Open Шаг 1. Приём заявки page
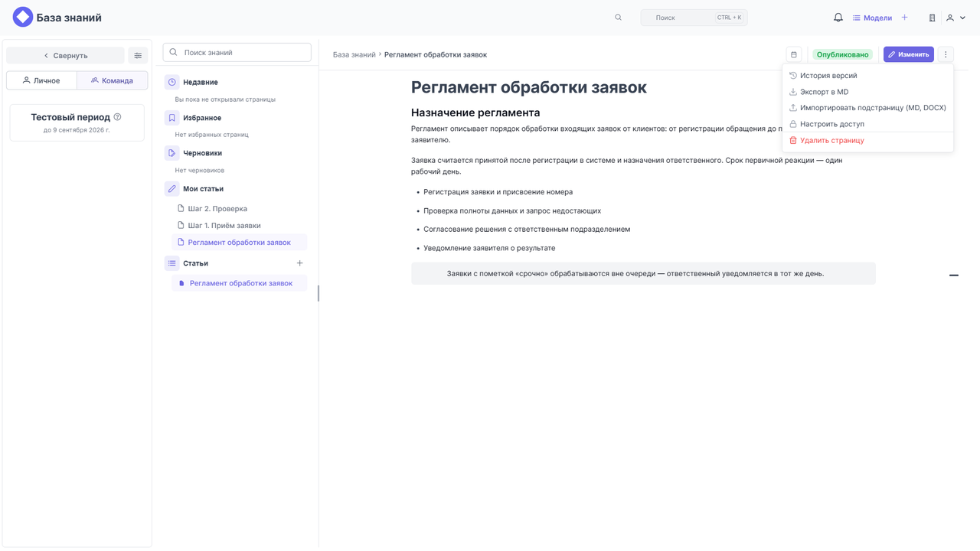980x551 pixels. [x=239, y=225]
